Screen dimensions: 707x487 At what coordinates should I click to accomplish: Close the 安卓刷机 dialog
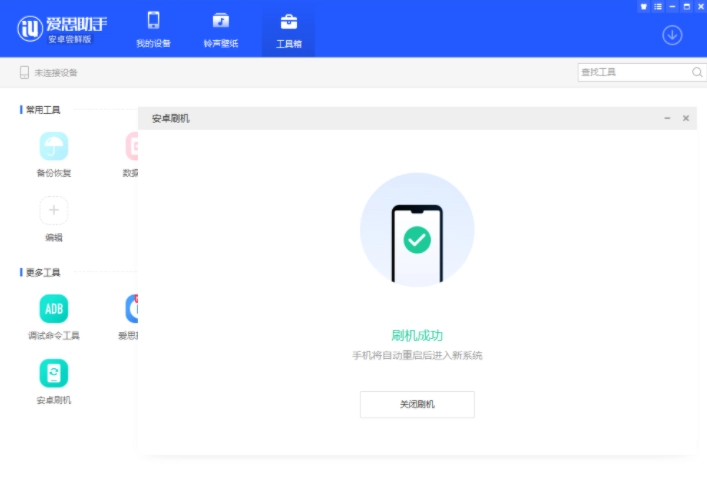(x=686, y=118)
